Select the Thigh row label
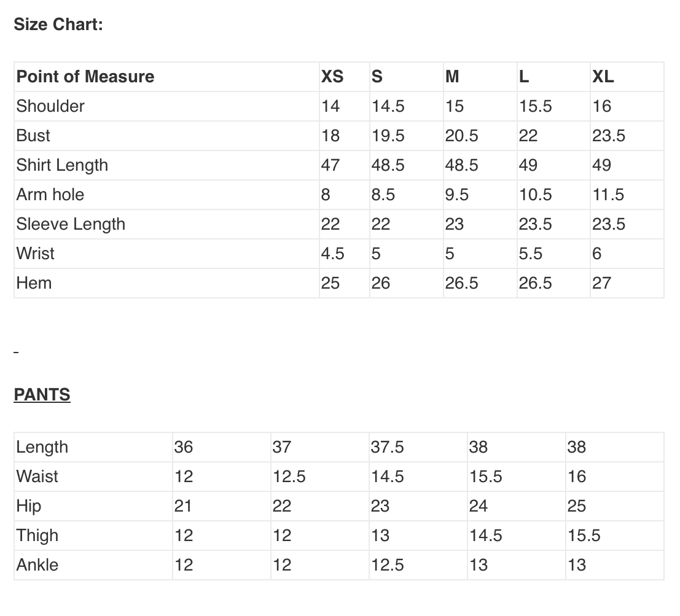This screenshot has height=616, width=680. click(37, 536)
